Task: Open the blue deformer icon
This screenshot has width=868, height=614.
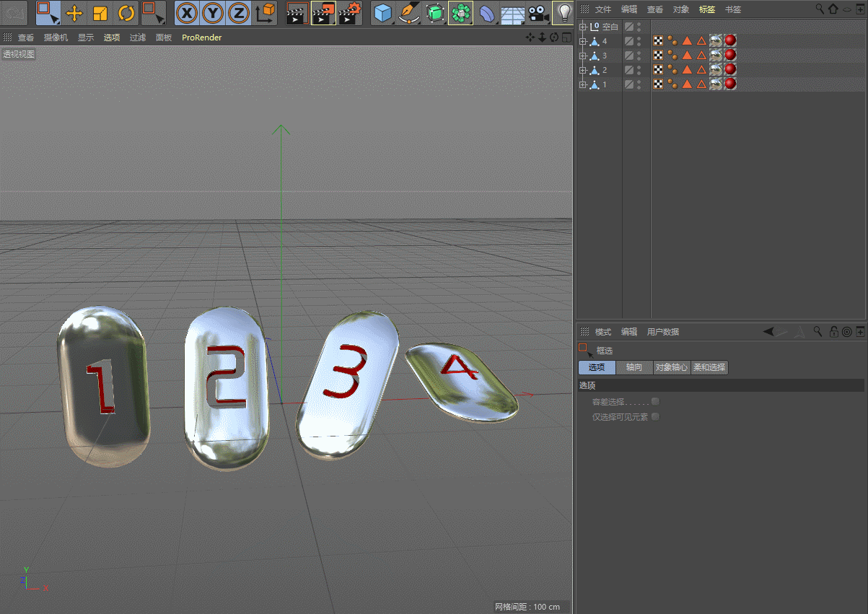Action: [x=488, y=13]
